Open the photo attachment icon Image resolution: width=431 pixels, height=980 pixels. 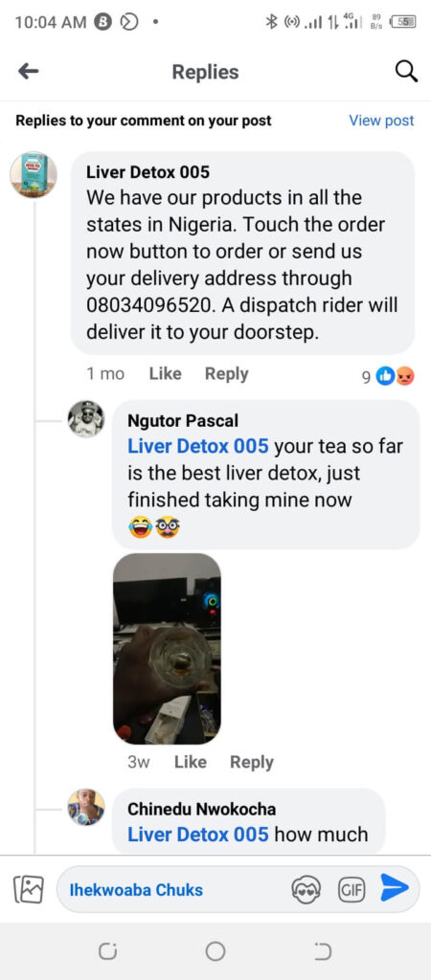click(x=29, y=889)
